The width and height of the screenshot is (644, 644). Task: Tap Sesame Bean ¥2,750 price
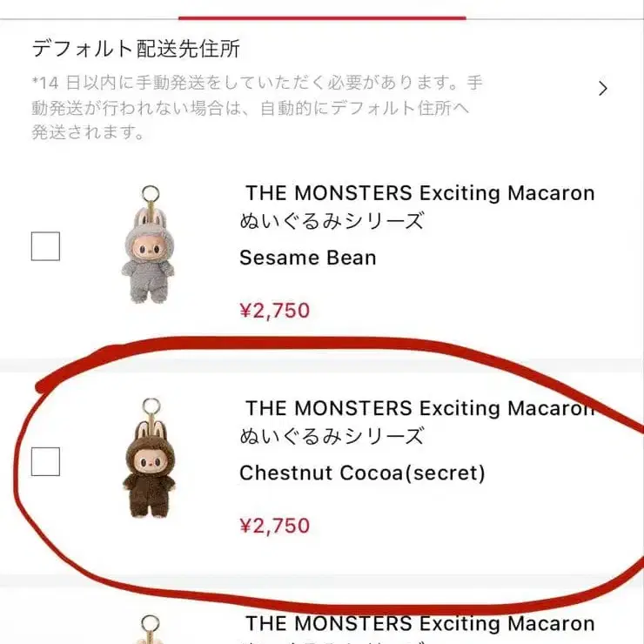(x=274, y=311)
